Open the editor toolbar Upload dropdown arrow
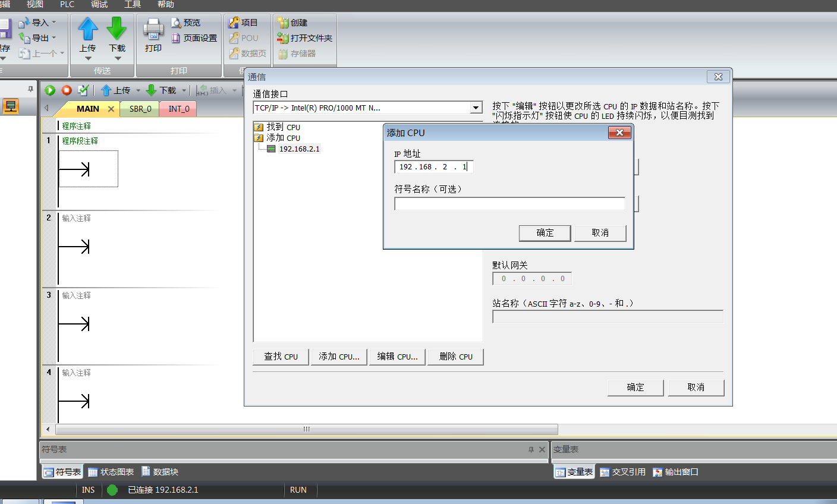This screenshot has width=837, height=504. coord(138,91)
